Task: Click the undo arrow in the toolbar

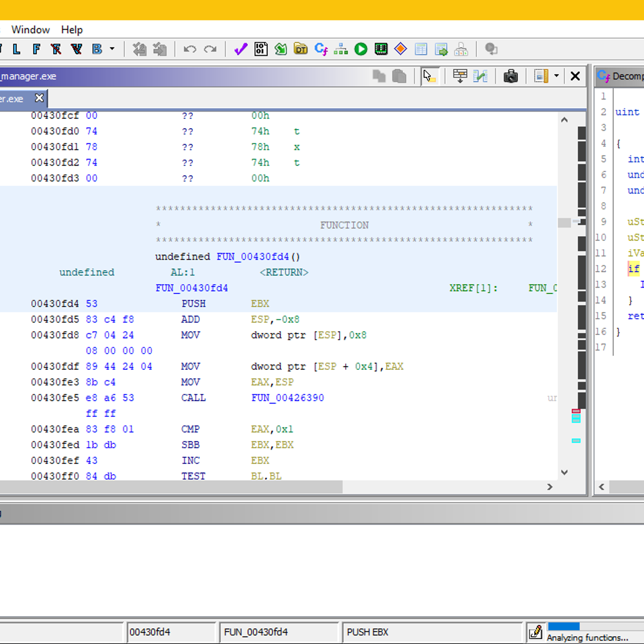Action: tap(190, 49)
